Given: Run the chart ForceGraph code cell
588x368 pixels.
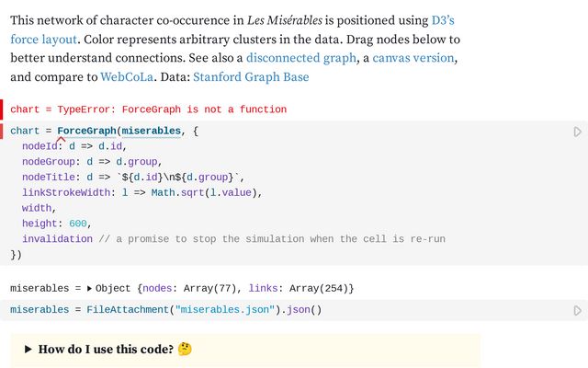Looking at the screenshot, I should [x=577, y=132].
